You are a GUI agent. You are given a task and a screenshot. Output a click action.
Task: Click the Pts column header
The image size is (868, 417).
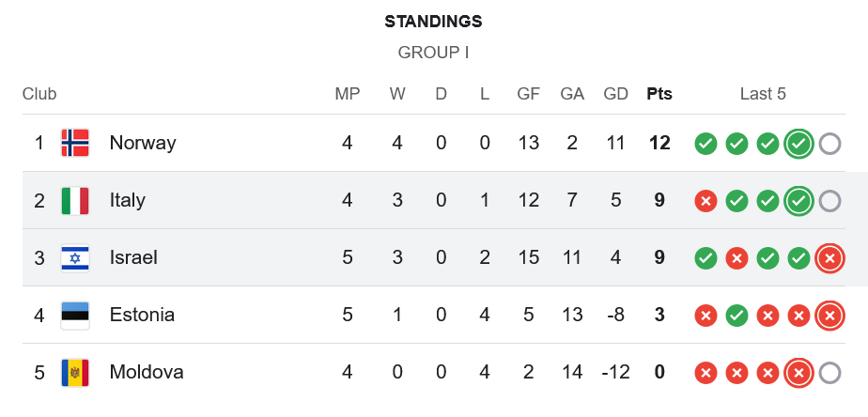tap(659, 94)
